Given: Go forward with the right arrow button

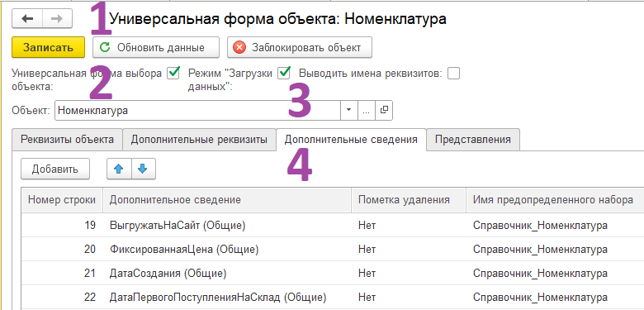Looking at the screenshot, I should pos(57,19).
